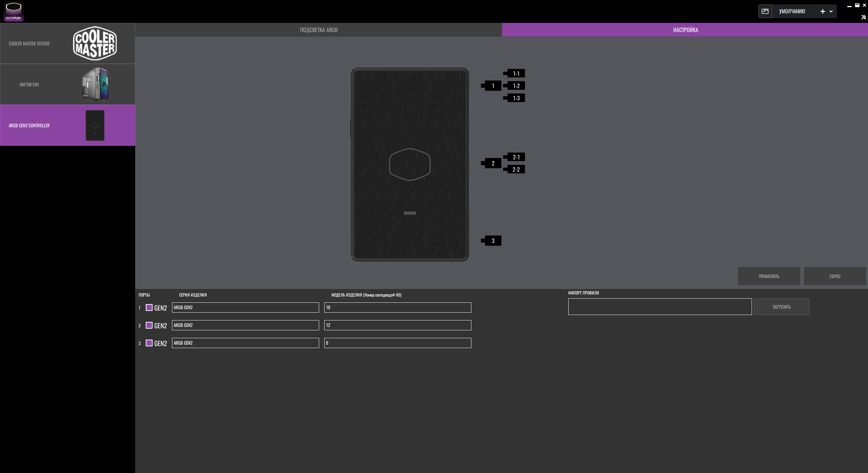Image resolution: width=868 pixels, height=473 pixels.
Task: Toggle the GEN2 checkbox for port 3
Action: click(x=149, y=343)
